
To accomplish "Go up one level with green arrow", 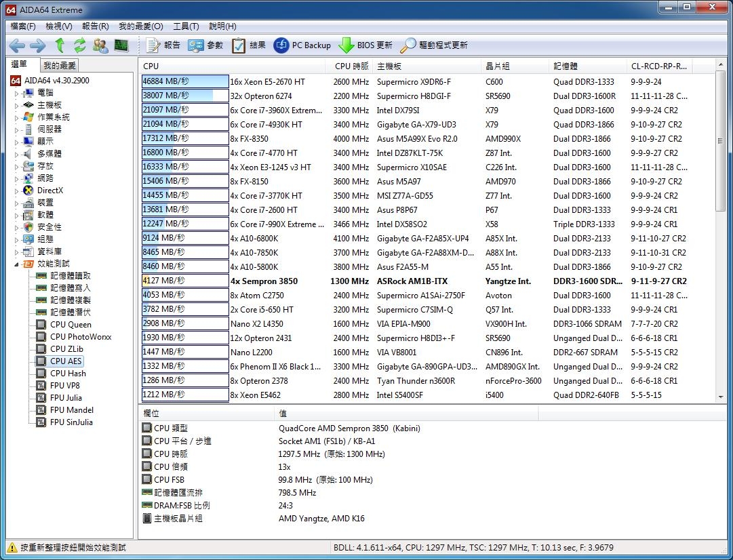I will pyautogui.click(x=60, y=45).
